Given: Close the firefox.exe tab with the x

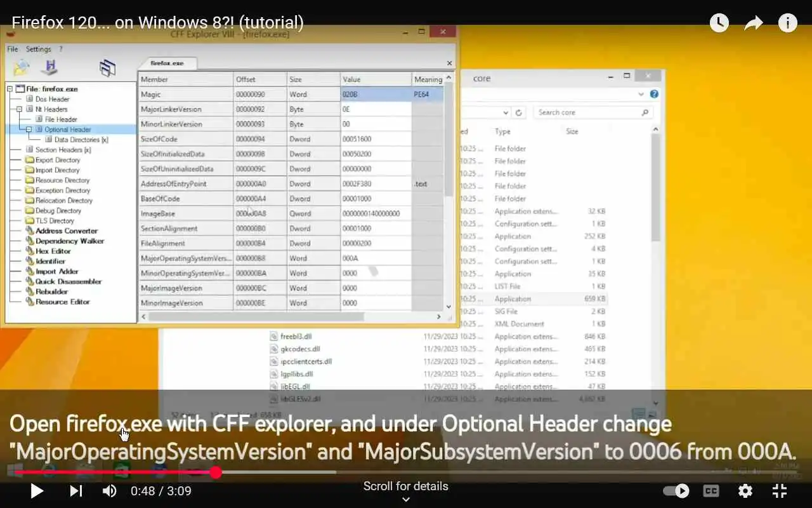Looking at the screenshot, I should (x=450, y=63).
